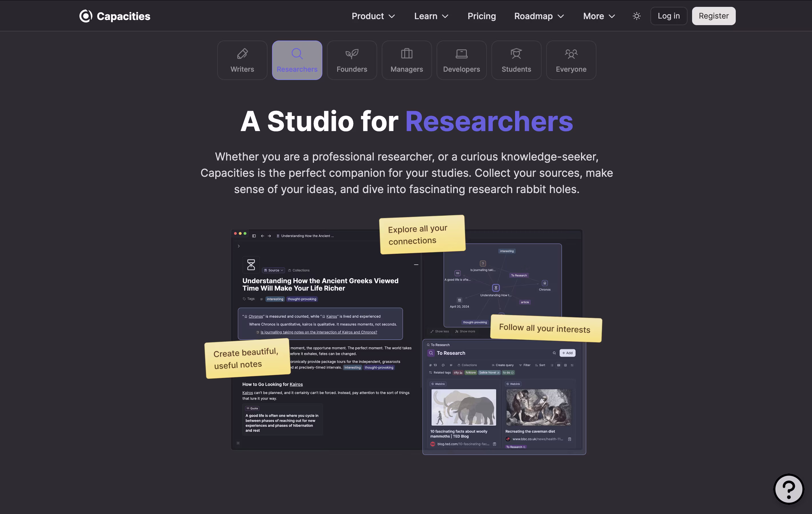Expand the Roadmap dropdown menu
Screen dimensions: 812x514
tap(539, 16)
